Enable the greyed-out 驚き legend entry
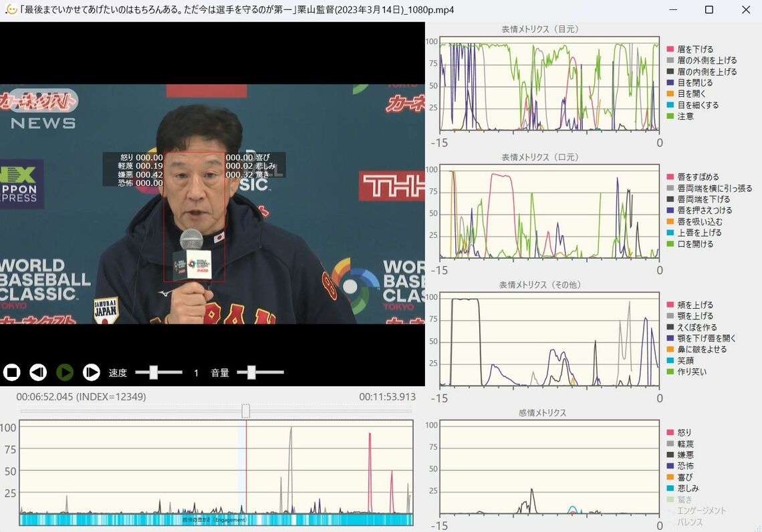This screenshot has width=762, height=532. point(679,499)
